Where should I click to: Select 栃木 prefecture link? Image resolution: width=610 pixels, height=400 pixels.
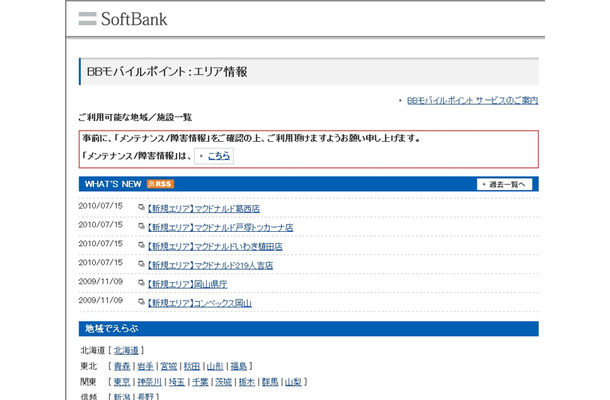[x=247, y=382]
